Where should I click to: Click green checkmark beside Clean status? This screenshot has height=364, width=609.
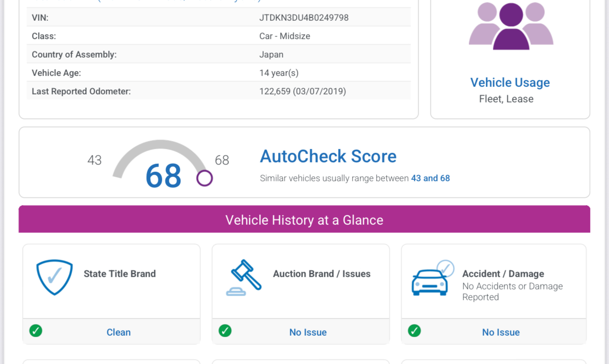tap(36, 331)
